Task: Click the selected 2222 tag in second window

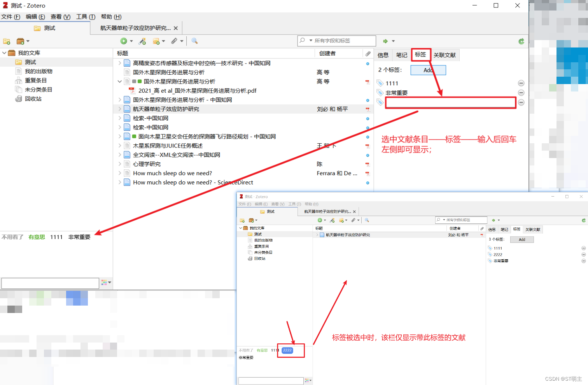Action: tap(287, 350)
